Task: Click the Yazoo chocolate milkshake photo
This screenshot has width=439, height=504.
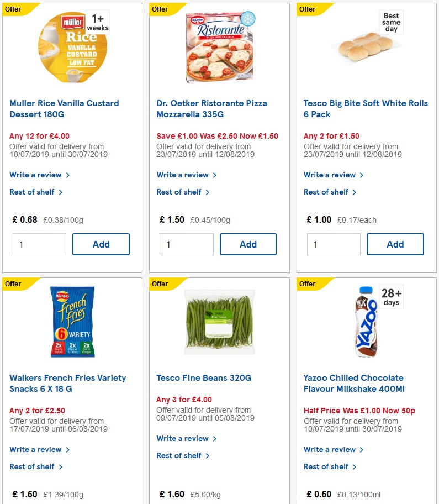Action: pos(366,322)
